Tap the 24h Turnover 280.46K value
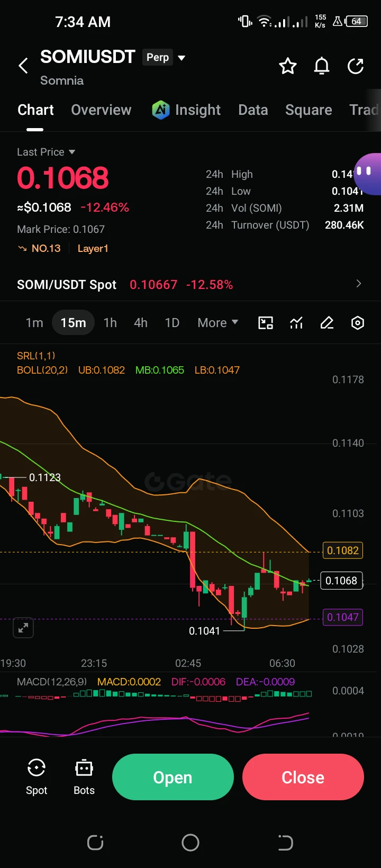Viewport: 381px width, 868px height. point(344,225)
